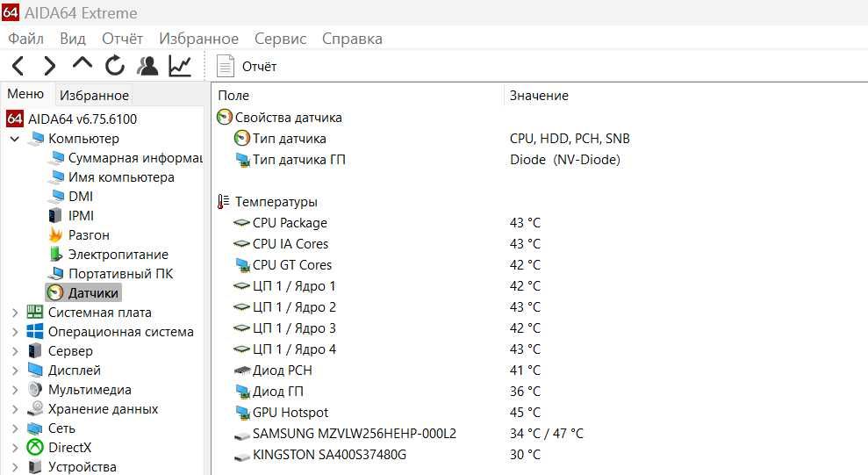
Task: Expand the Сеть node
Action: tap(15, 428)
